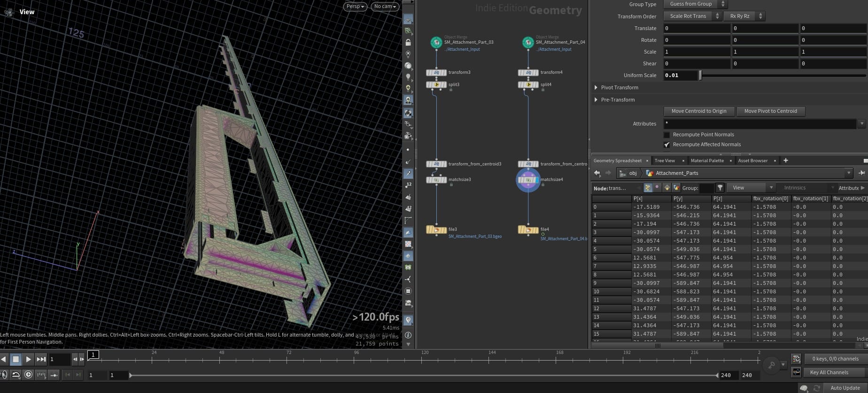
Task: Expand the Pivot Transform section
Action: click(x=596, y=87)
